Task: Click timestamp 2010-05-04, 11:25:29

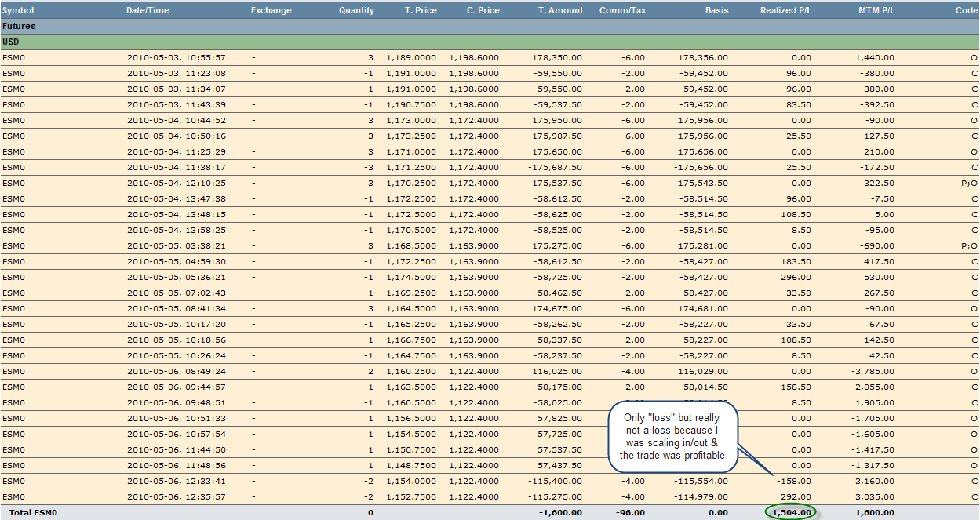Action: pyautogui.click(x=177, y=151)
